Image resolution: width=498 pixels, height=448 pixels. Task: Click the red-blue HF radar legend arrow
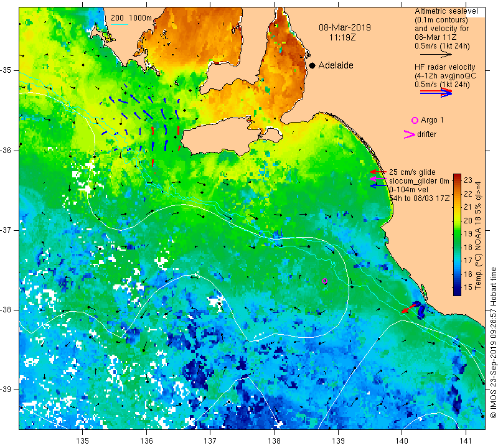coord(436,93)
